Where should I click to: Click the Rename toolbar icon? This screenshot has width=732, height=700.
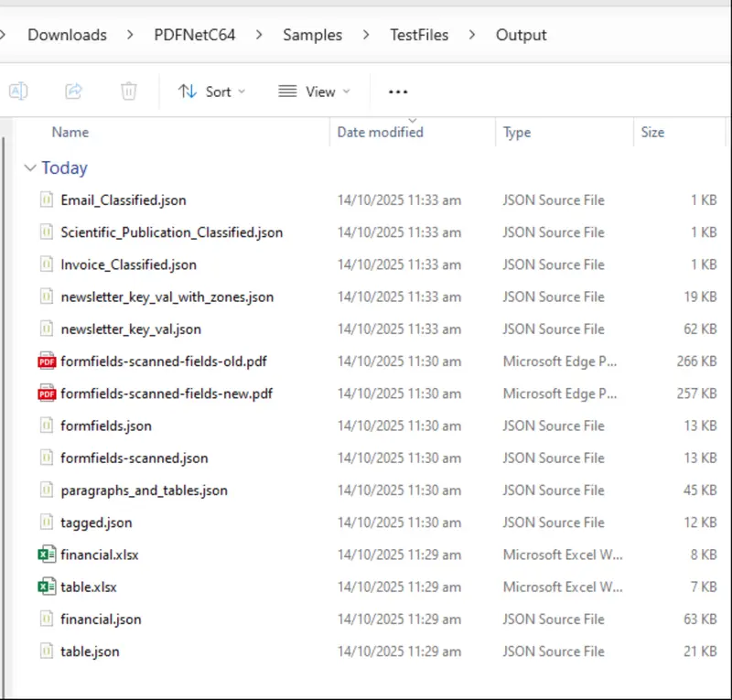point(18,91)
